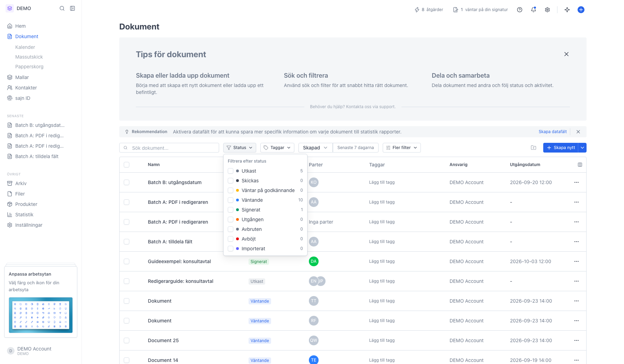Viewport: 624px width, 364px height.
Task: Open more options for Batch B: utgångsdatum row
Action: (577, 182)
